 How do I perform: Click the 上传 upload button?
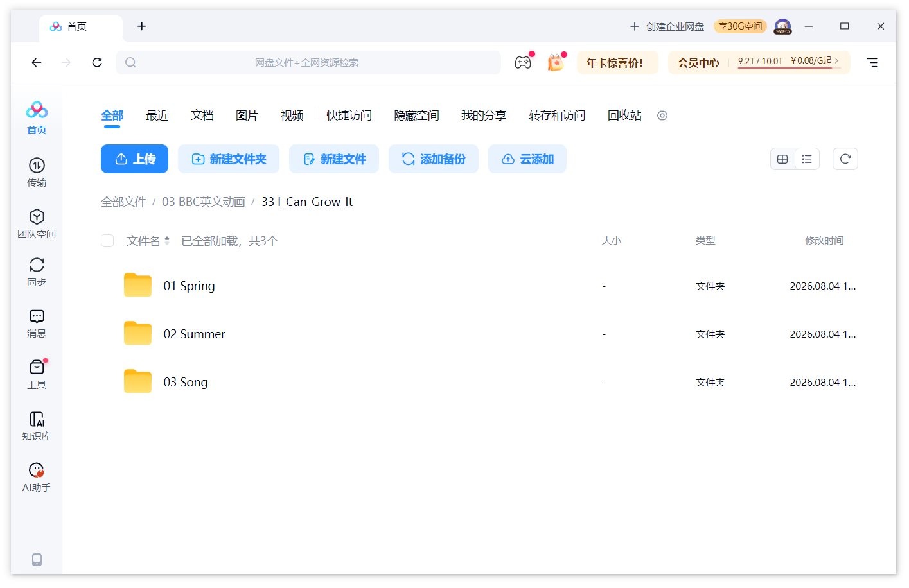click(134, 159)
